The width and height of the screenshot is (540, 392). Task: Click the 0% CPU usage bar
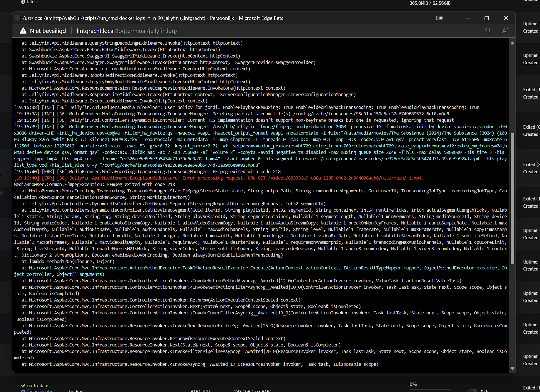tap(430, 389)
